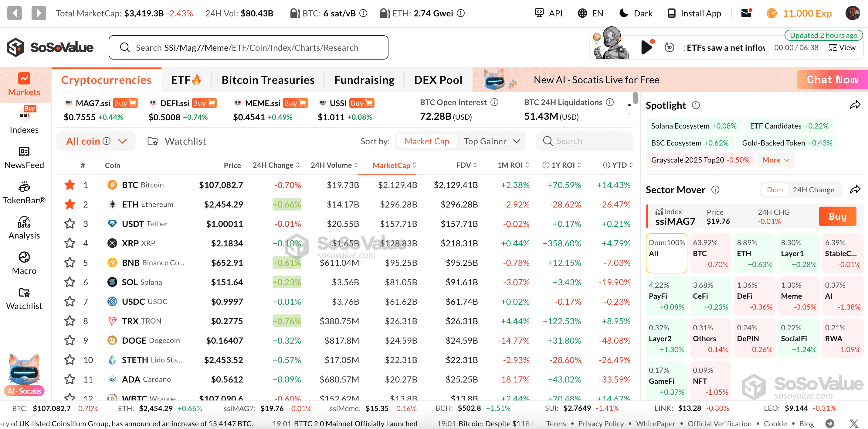
Task: Open Data Analysis in the sidebar
Action: coord(24,228)
